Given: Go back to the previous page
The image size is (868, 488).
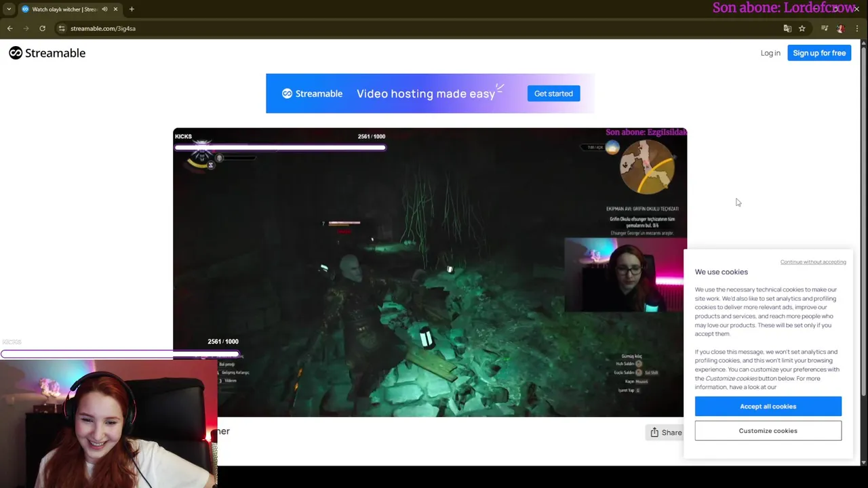Looking at the screenshot, I should pos(9,28).
